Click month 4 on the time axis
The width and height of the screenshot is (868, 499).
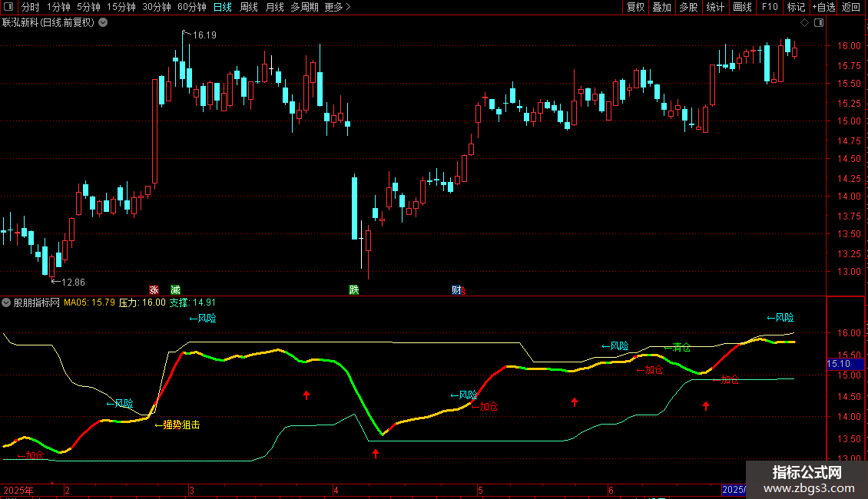336,490
